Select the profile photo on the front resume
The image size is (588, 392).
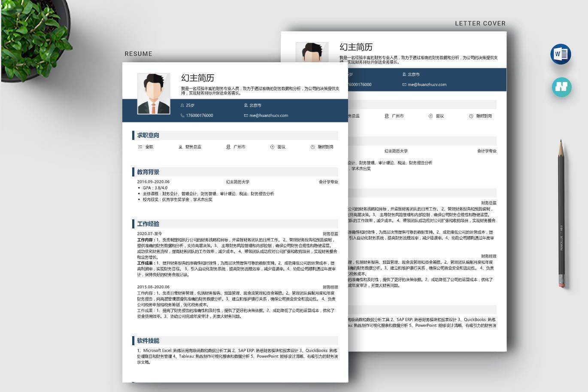click(154, 94)
